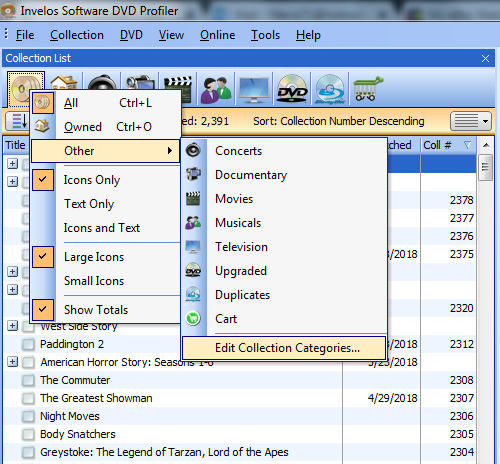Click the Coll # column header
Screen dimensions: 500x464
click(448, 145)
